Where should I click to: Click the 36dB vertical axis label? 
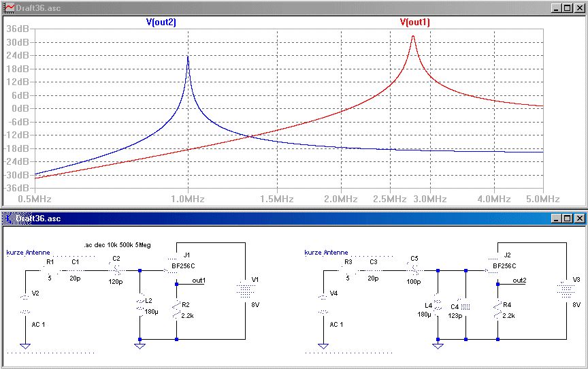pos(17,29)
